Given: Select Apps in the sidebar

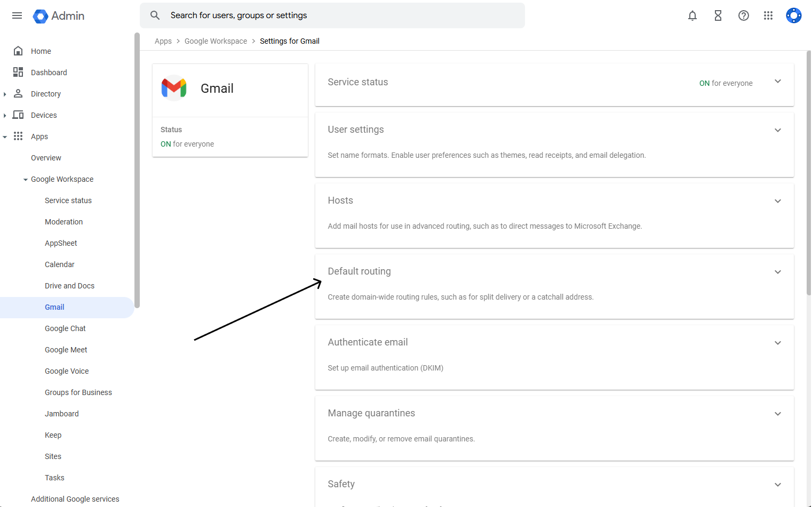Looking at the screenshot, I should [39, 136].
